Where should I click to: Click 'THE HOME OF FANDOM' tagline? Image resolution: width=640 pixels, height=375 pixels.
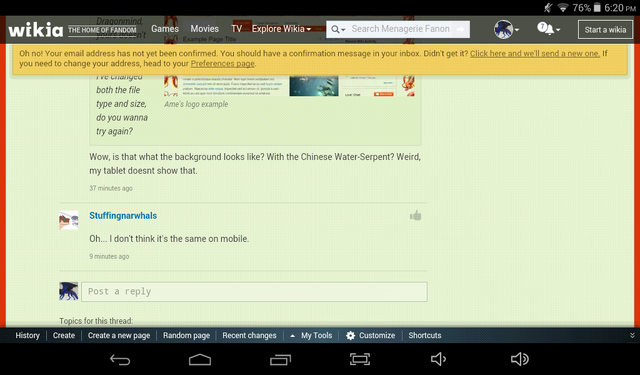[x=102, y=30]
